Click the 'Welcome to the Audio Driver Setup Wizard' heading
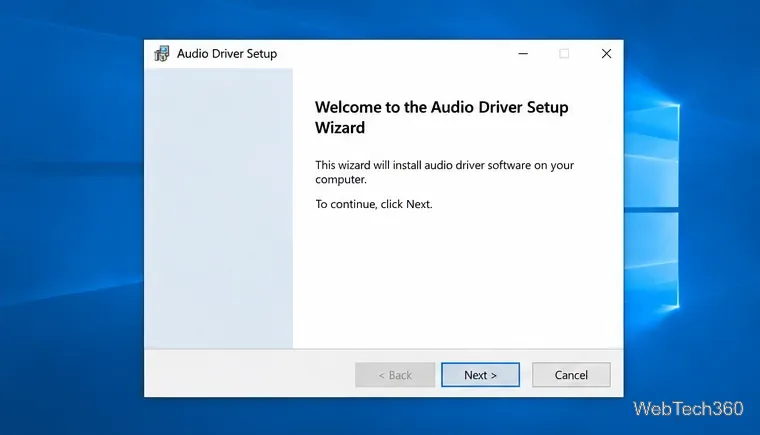760x435 pixels. click(442, 117)
